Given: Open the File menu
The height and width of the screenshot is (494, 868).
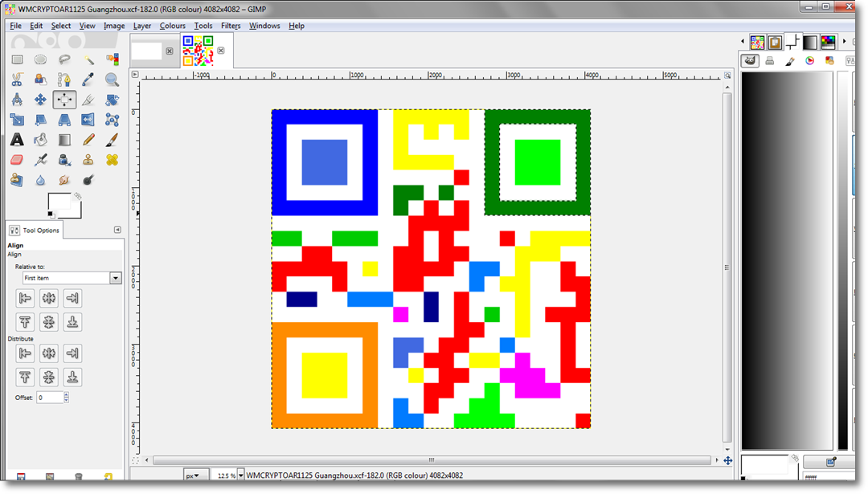Looking at the screenshot, I should pos(15,26).
